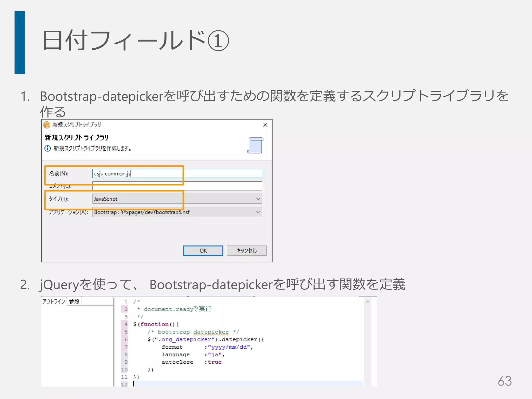Click the dialog title bar app icon

[47, 125]
